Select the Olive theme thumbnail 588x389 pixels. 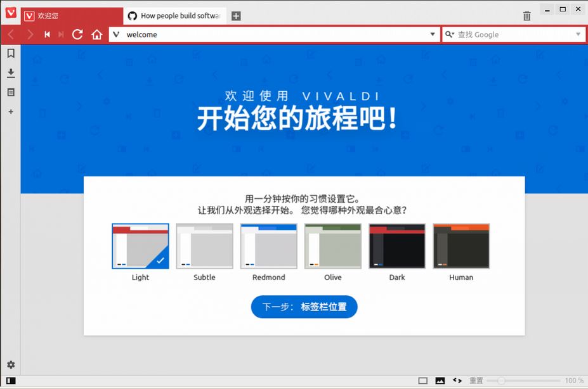(x=333, y=246)
